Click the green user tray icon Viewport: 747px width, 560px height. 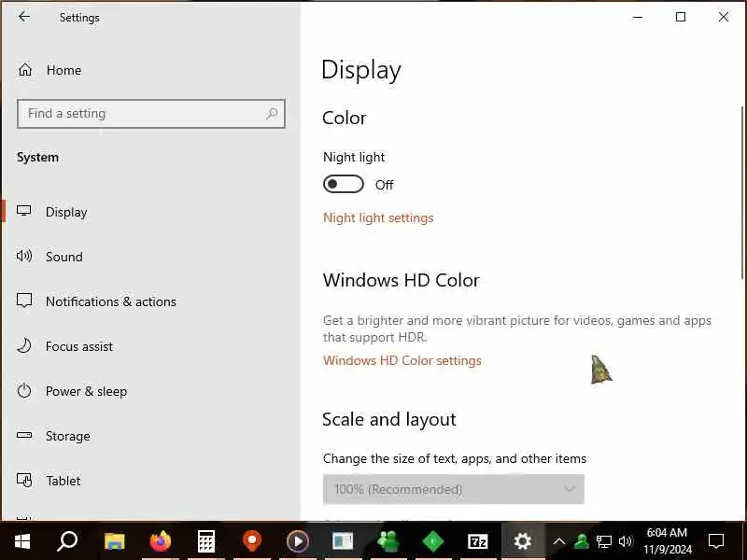581,541
